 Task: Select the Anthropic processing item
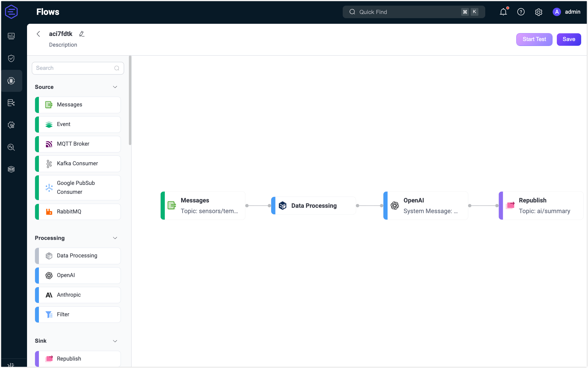[78, 295]
